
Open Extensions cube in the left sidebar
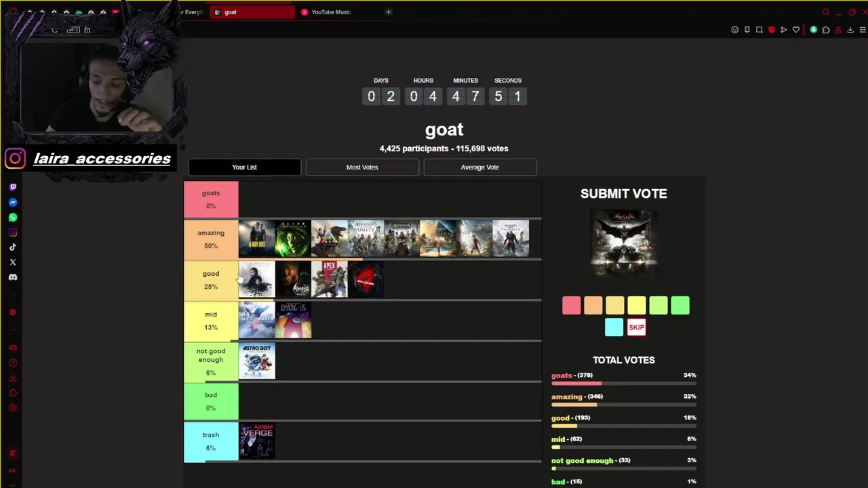[13, 392]
